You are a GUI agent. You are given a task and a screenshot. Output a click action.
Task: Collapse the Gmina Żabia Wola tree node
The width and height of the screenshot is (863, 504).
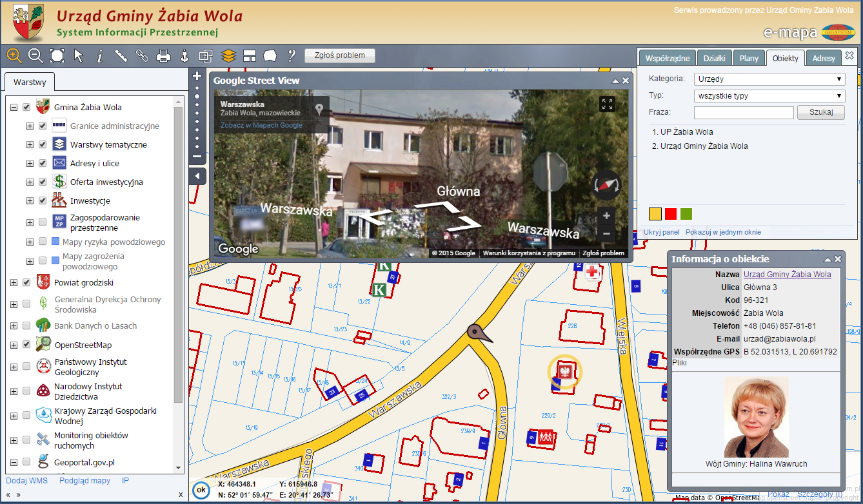pyautogui.click(x=14, y=108)
